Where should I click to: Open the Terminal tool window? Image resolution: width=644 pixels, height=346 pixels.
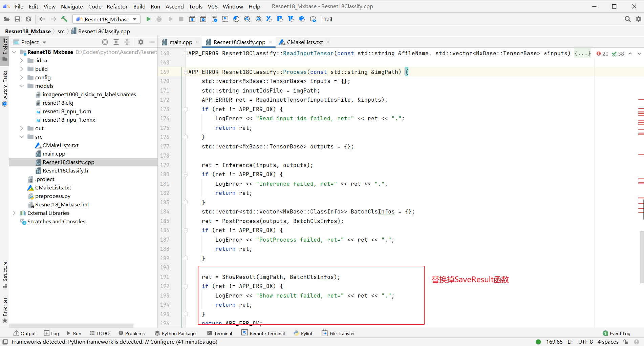pos(220,333)
